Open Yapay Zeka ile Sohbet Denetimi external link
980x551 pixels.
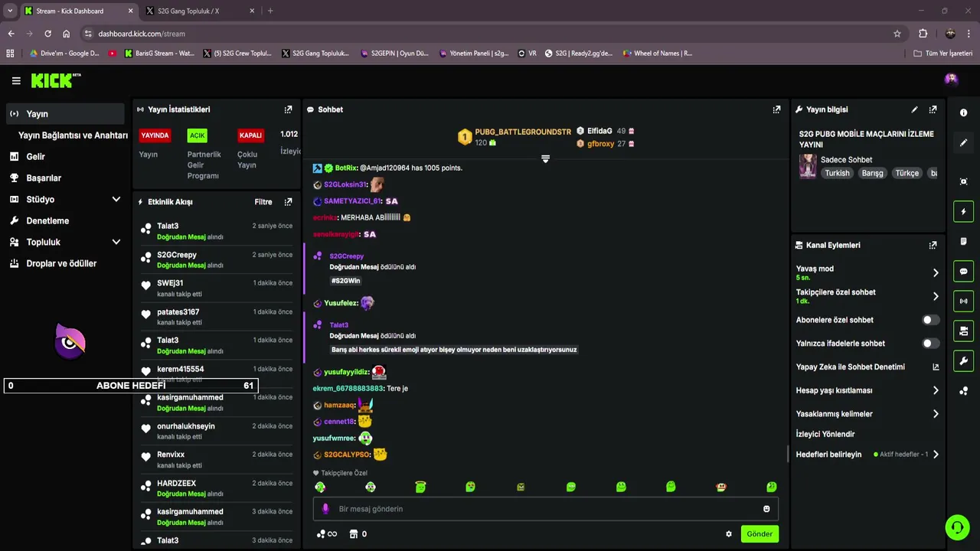click(936, 367)
